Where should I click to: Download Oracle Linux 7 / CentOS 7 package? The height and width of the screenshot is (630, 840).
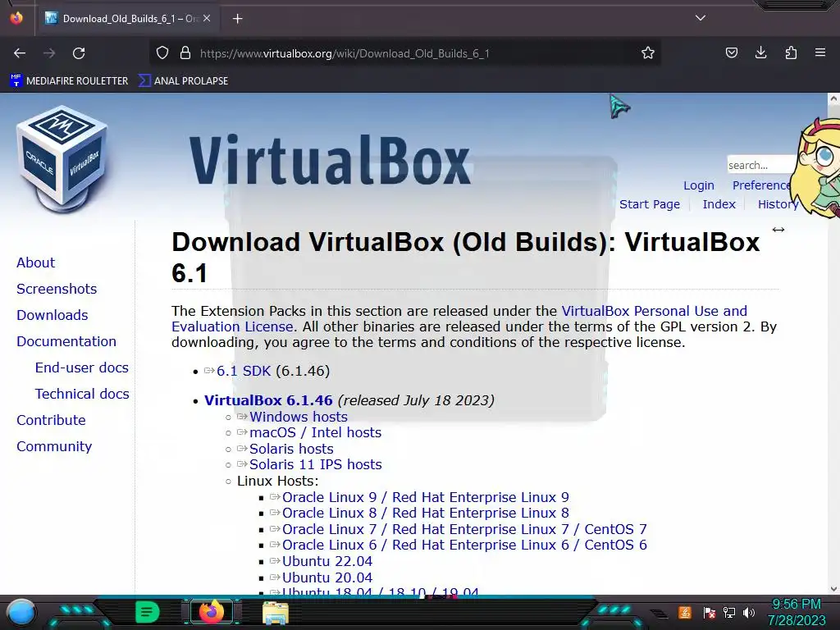pyautogui.click(x=464, y=529)
